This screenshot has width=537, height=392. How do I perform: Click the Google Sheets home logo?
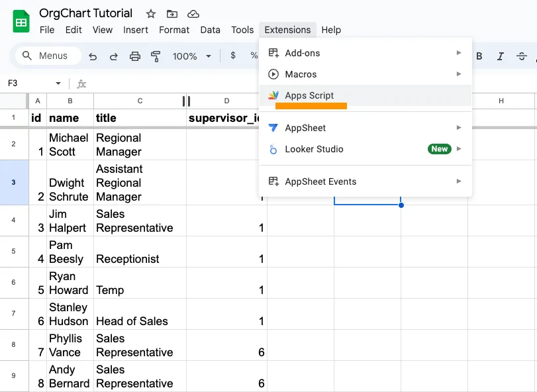(x=22, y=21)
